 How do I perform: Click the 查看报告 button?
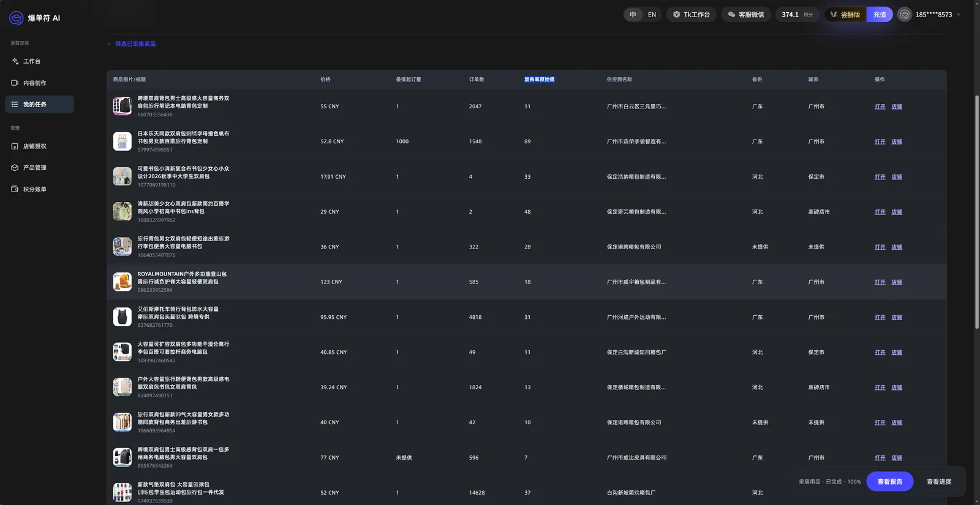point(889,482)
